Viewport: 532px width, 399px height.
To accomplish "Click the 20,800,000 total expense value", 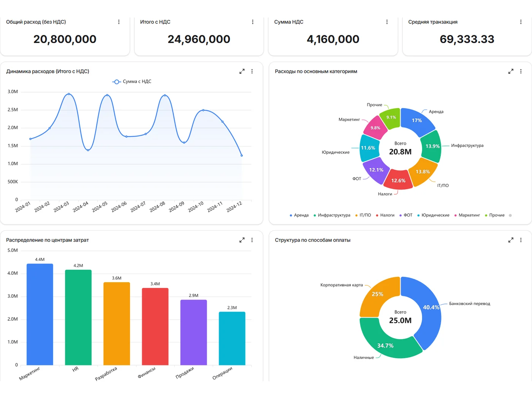I will coord(65,39).
